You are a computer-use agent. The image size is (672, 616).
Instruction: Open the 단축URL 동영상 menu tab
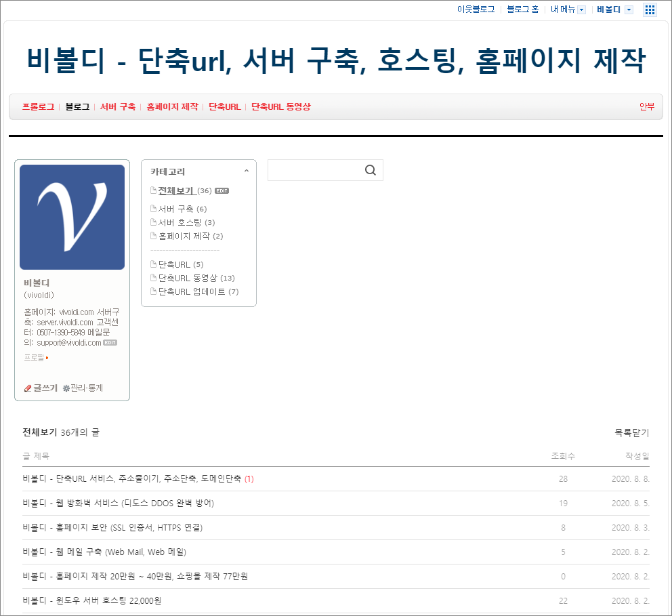(280, 107)
